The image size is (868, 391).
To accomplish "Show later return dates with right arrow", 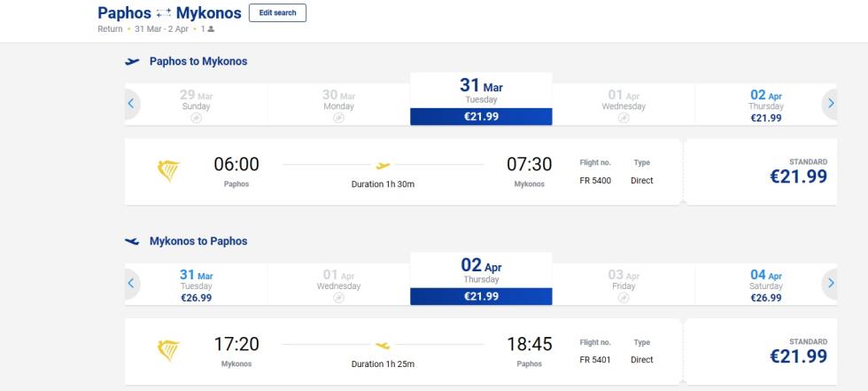I will coord(831,283).
